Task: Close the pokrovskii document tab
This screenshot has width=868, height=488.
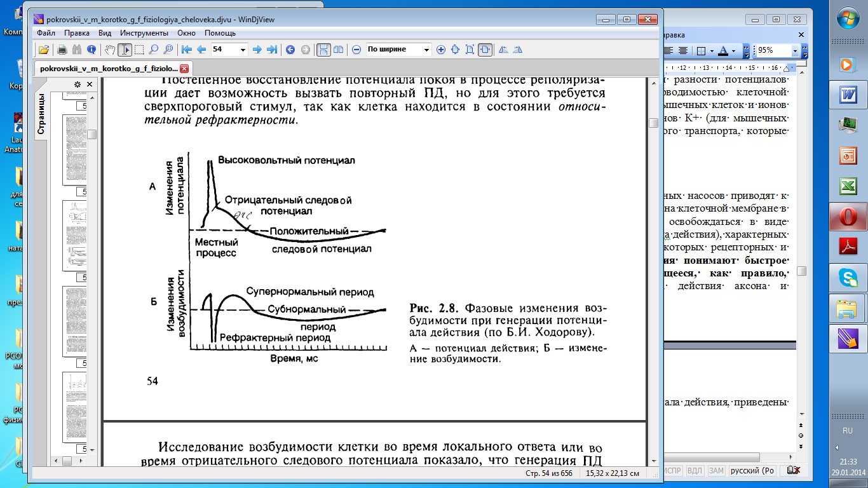Action: click(x=184, y=69)
